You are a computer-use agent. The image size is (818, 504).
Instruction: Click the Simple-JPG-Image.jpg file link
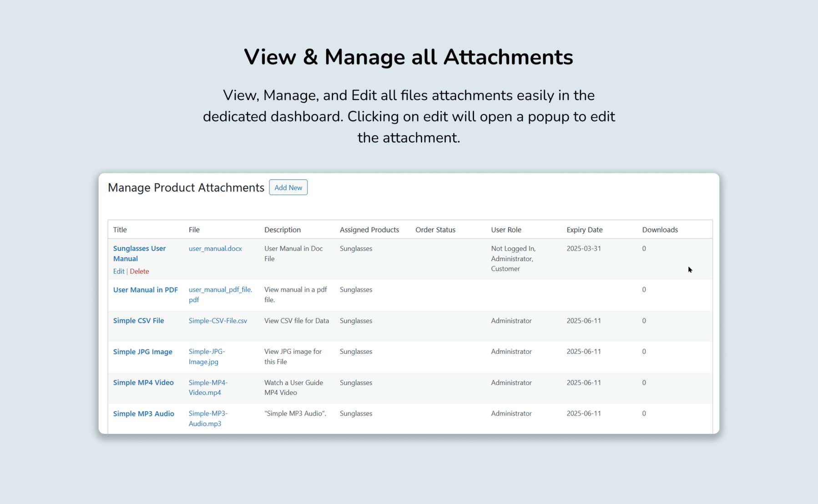(207, 357)
